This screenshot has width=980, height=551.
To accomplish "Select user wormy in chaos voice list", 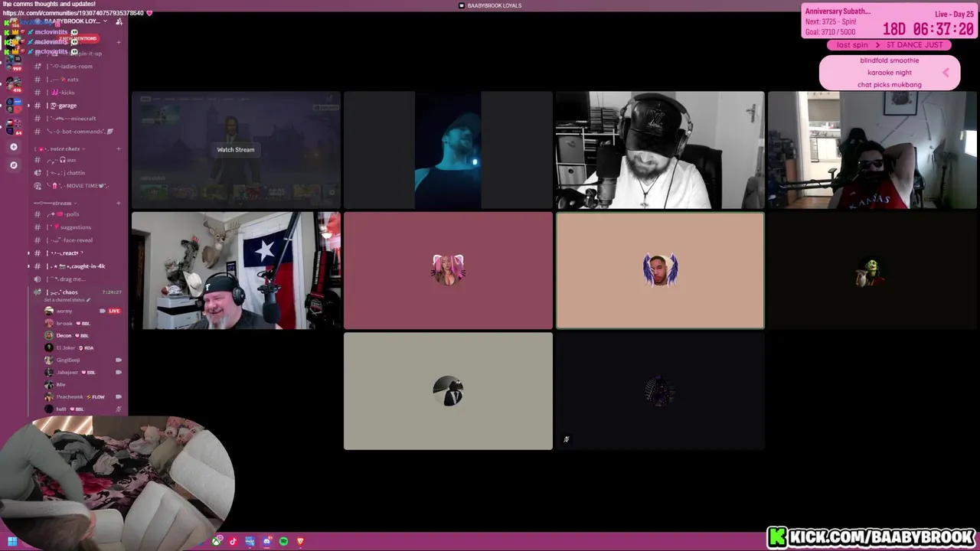I will click(x=82, y=311).
